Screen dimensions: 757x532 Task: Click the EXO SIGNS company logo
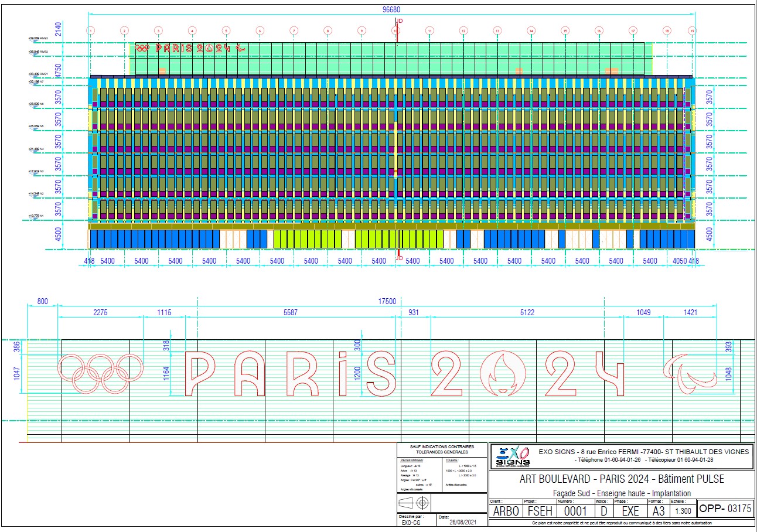click(x=512, y=456)
